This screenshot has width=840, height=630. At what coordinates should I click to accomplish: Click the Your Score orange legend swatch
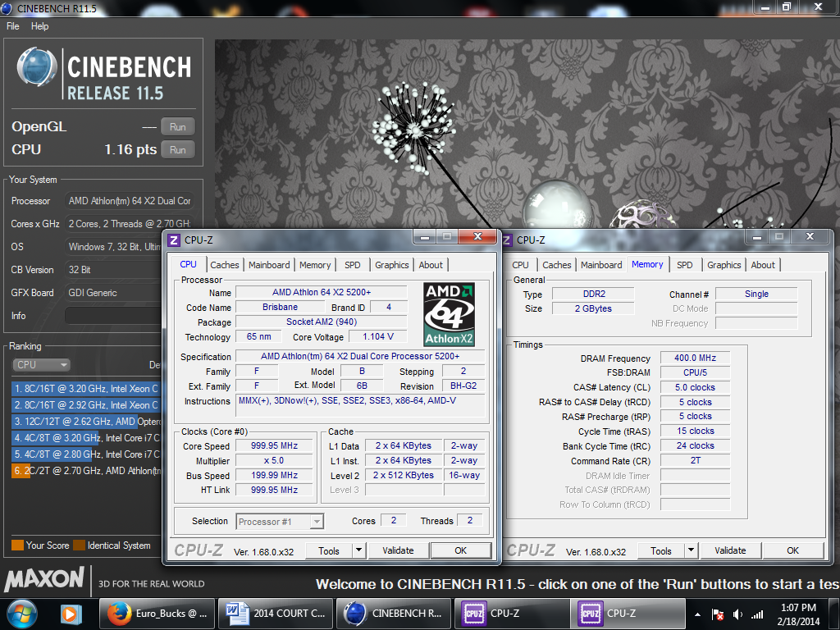17,546
